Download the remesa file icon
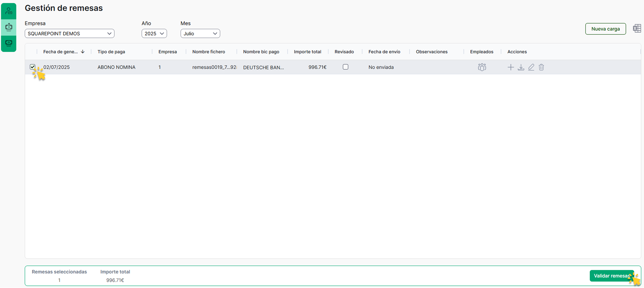The height and width of the screenshot is (288, 644). click(521, 67)
